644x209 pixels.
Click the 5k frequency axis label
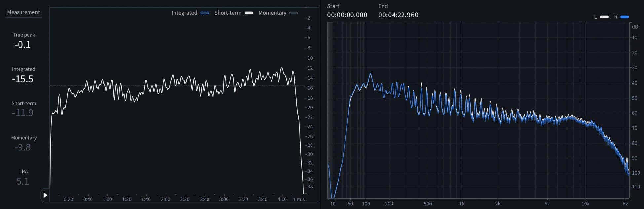547,204
